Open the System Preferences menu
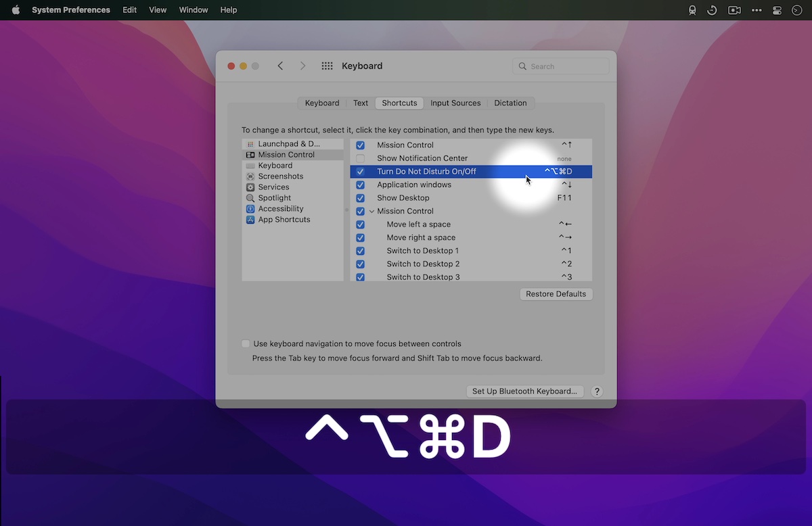 [x=71, y=10]
